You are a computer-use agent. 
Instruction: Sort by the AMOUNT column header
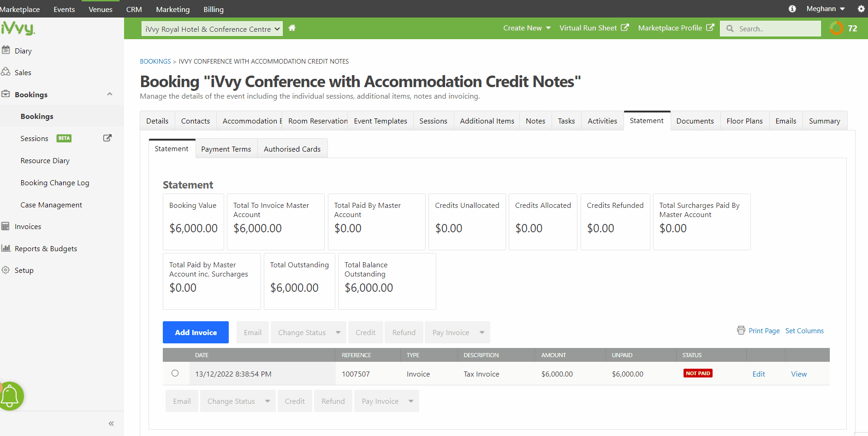pyautogui.click(x=553, y=355)
